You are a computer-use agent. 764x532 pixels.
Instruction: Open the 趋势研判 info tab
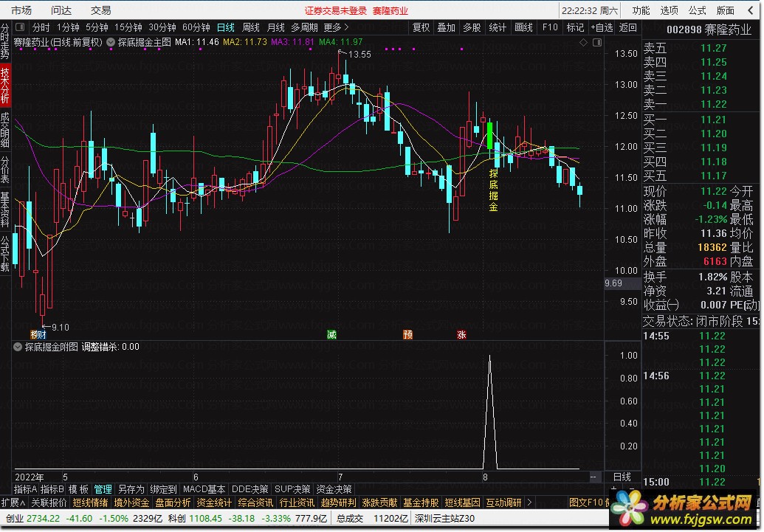click(338, 502)
